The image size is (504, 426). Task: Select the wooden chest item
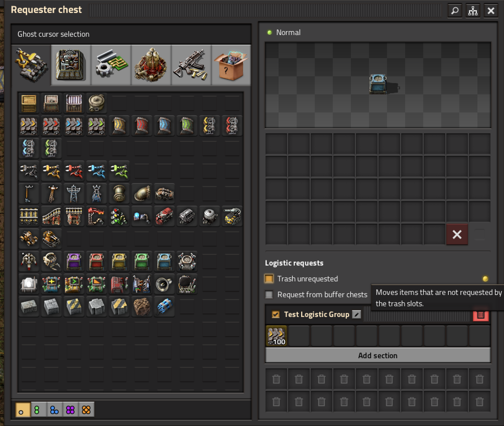pos(29,103)
